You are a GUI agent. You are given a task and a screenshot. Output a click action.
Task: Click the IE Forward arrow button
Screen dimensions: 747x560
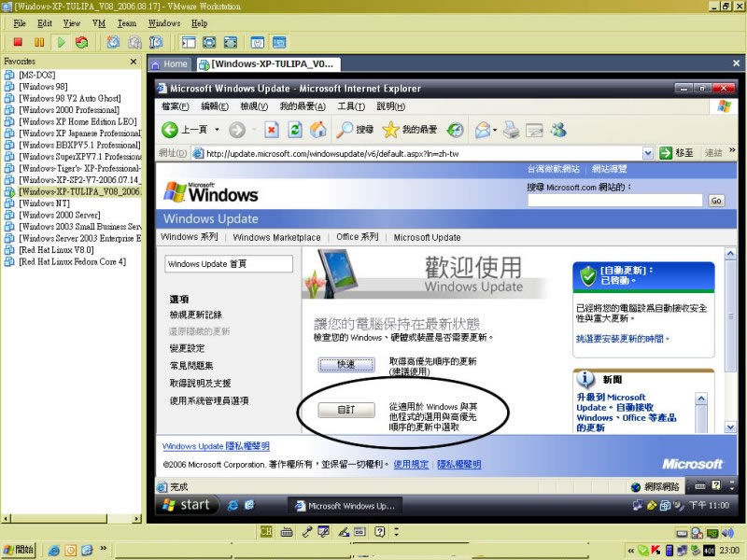tap(237, 130)
